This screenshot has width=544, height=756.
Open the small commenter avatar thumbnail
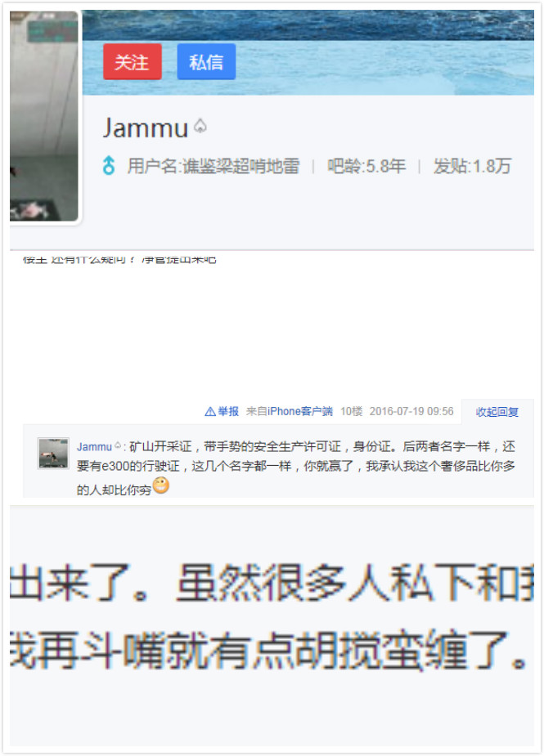[x=53, y=454]
